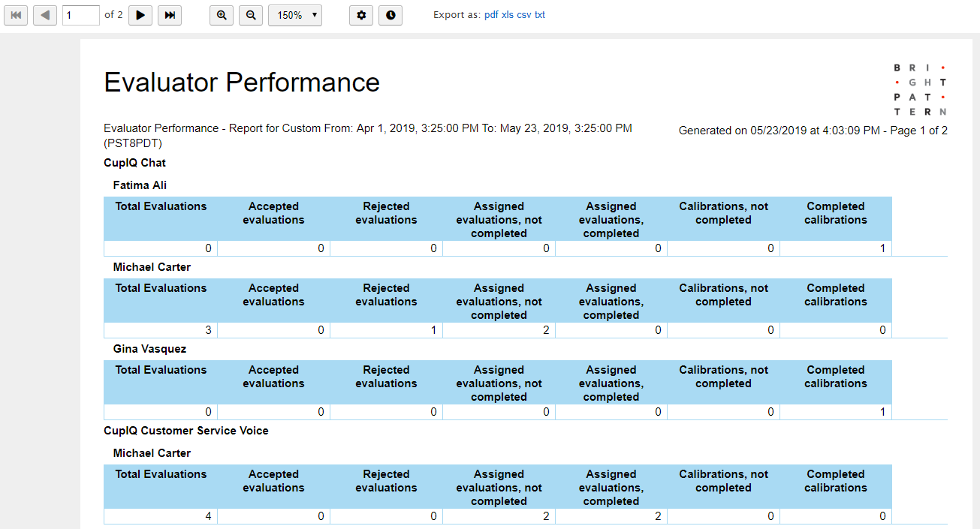
Task: Click the report date range description
Action: [x=368, y=136]
